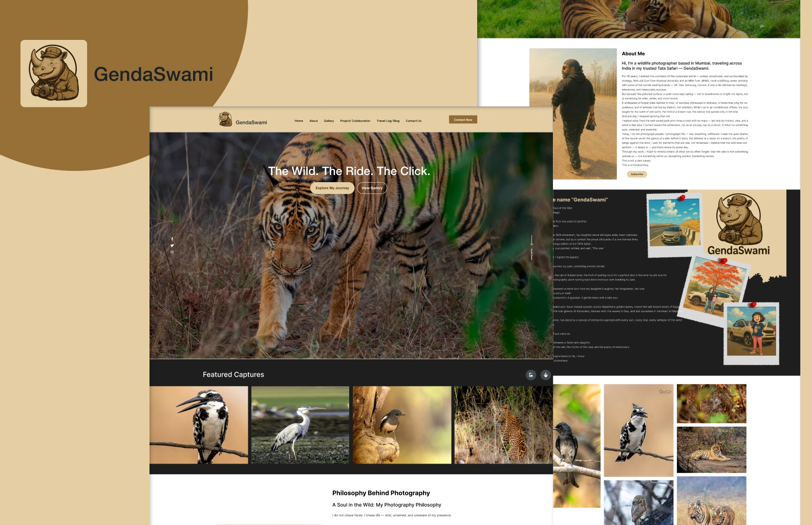812x525 pixels.
Task: Click the Scroll Down arrow indicator
Action: pyautogui.click(x=531, y=242)
